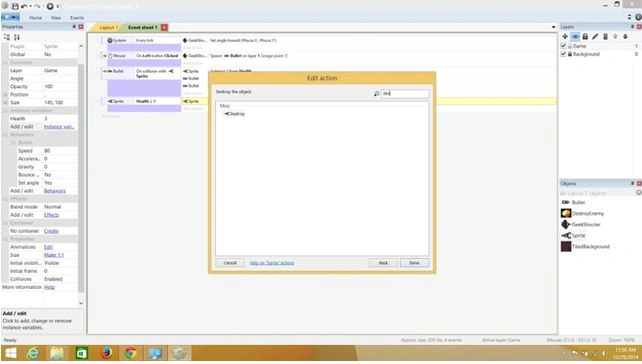The height and width of the screenshot is (364, 642).
Task: Click Back button in Edit action dialog
Action: [x=383, y=263]
